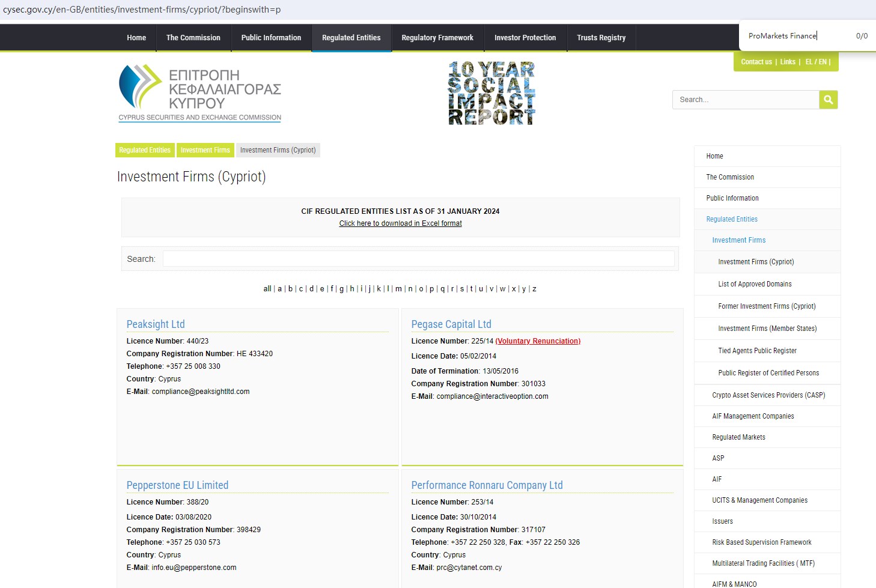Click the Voluntary Renunciation link
The width and height of the screenshot is (876, 588).
[538, 341]
